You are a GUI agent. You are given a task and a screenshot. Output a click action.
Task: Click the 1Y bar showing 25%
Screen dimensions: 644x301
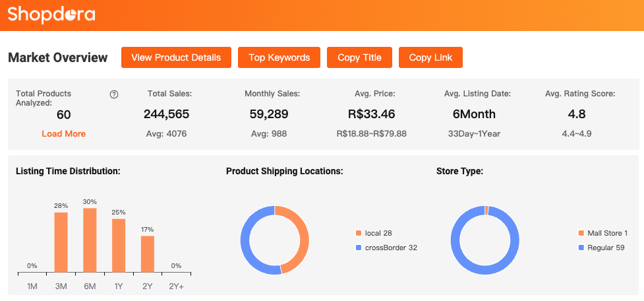119,245
